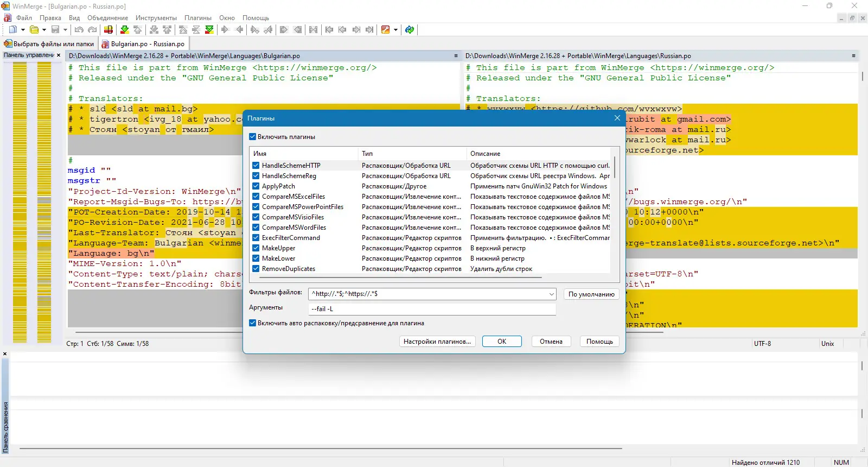Click the UTF-8 status bar entry
Viewport: 868px width, 467px height.
[762, 344]
